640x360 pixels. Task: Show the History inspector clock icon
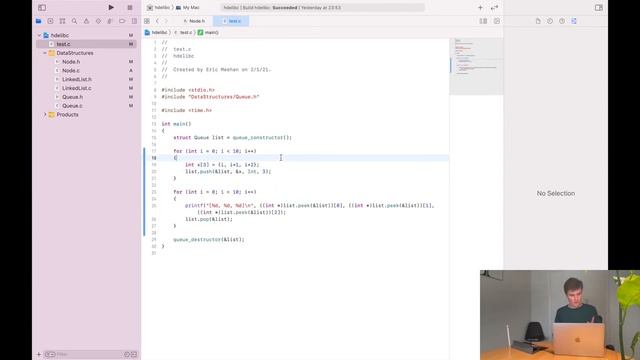550,21
